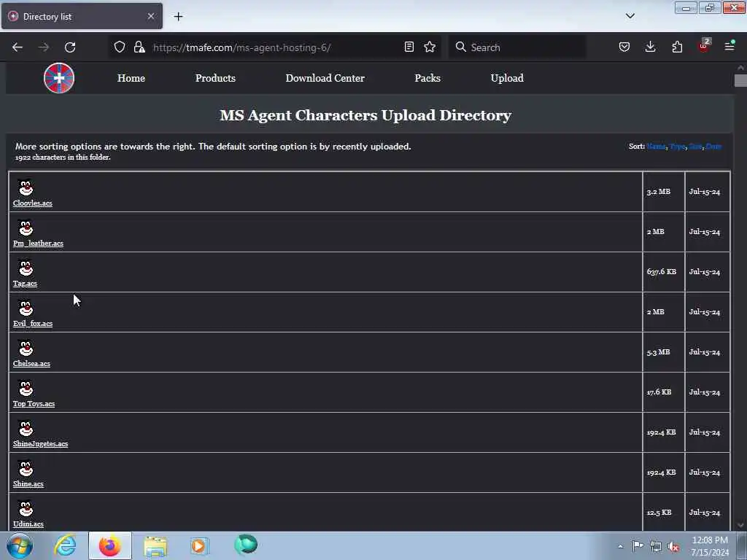Click the muted volume tray icon
Screen dimensions: 747x560
click(x=673, y=546)
